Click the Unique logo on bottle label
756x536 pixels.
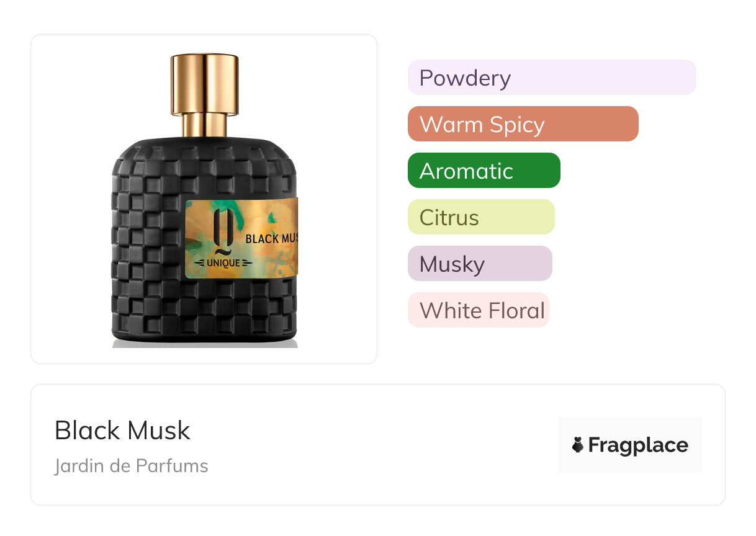click(218, 264)
